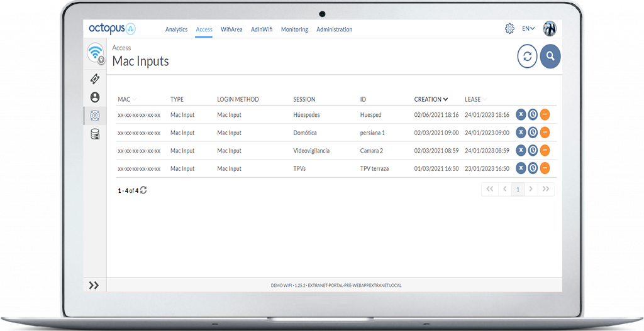Select page 1 in pagination
Image resolution: width=644 pixels, height=331 pixels.
pos(518,189)
